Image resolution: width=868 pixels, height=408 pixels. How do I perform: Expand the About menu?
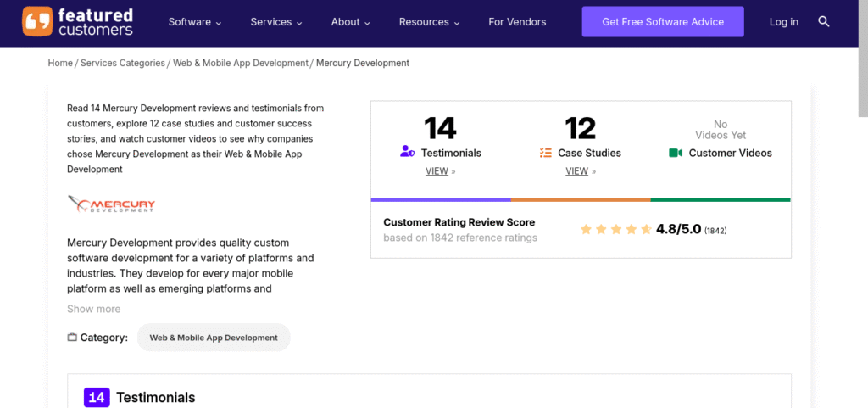[x=350, y=22]
